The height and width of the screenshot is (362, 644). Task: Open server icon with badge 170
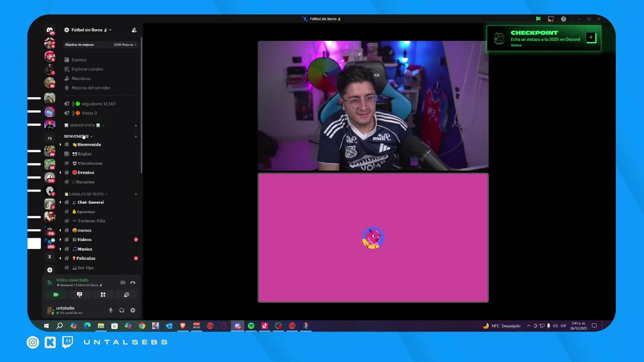[x=49, y=177]
